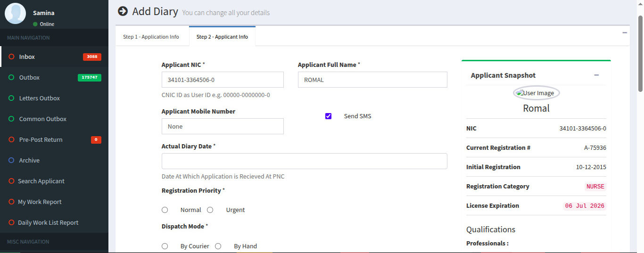Click the Search Applicant circle icon
This screenshot has width=644, height=253.
pyautogui.click(x=11, y=181)
